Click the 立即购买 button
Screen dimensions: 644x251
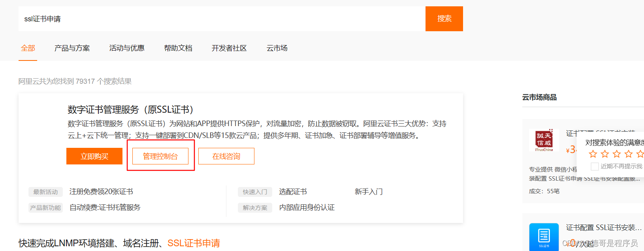click(x=94, y=156)
